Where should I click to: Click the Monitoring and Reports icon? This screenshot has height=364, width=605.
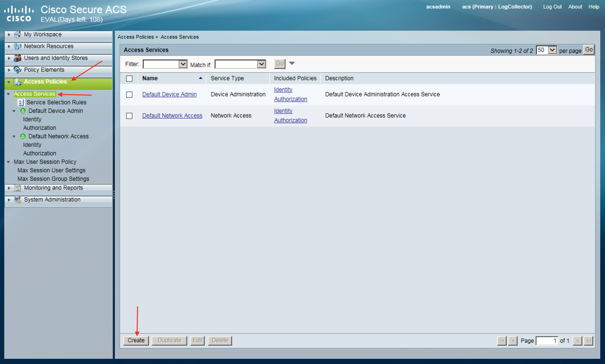pos(17,188)
